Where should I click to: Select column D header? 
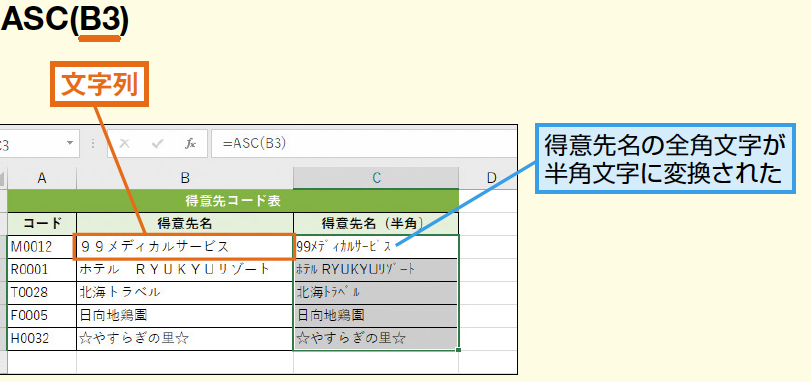click(488, 178)
